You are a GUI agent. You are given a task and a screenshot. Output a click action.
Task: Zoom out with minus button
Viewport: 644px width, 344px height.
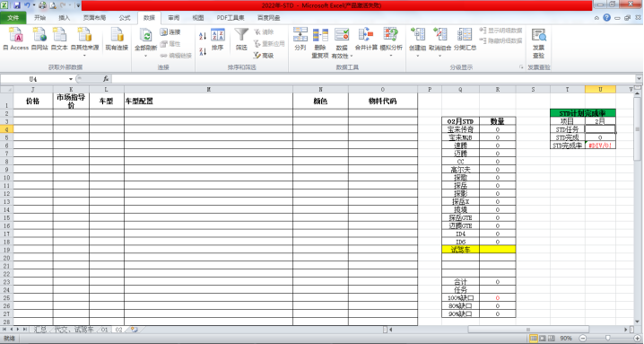[x=582, y=339]
